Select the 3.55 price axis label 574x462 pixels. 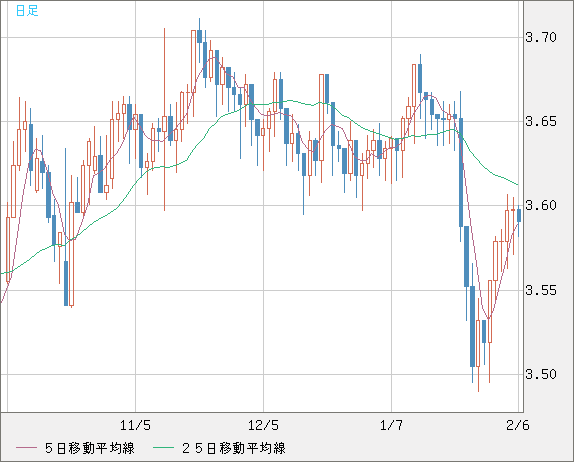click(541, 291)
